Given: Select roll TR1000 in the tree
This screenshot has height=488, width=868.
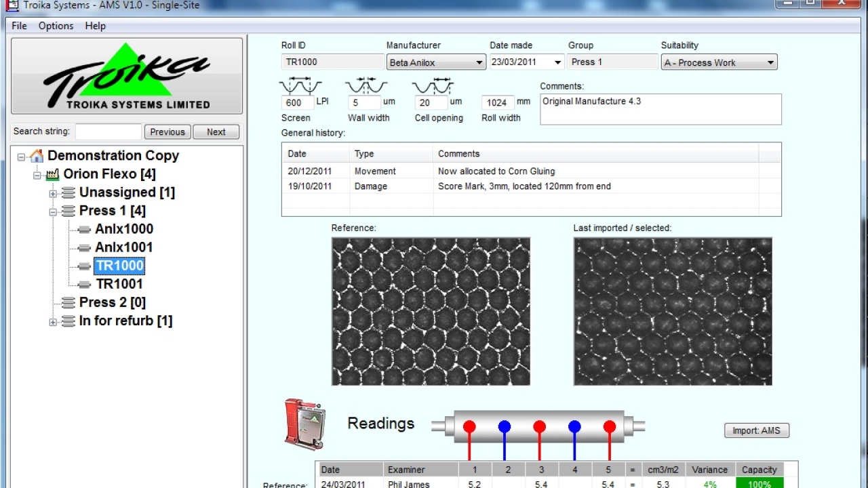Looking at the screenshot, I should coord(119,266).
